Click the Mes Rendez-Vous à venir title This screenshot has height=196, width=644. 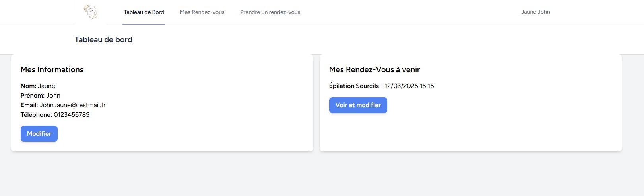[374, 70]
